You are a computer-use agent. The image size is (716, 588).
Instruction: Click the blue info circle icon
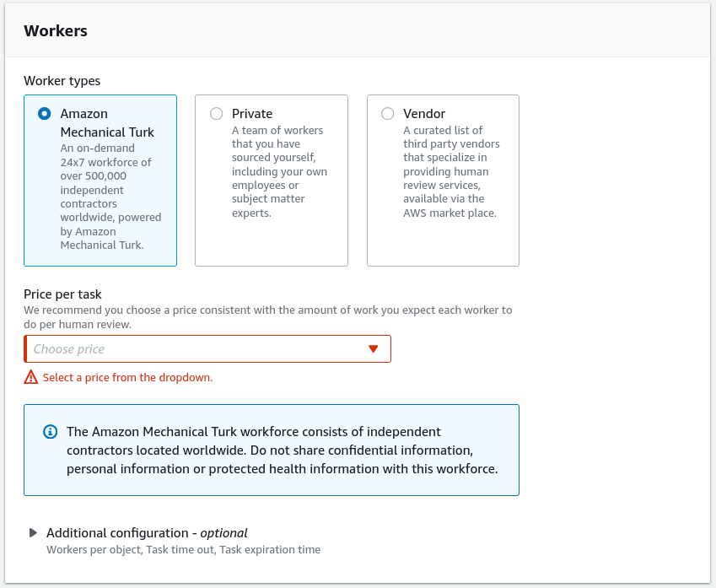tap(51, 432)
